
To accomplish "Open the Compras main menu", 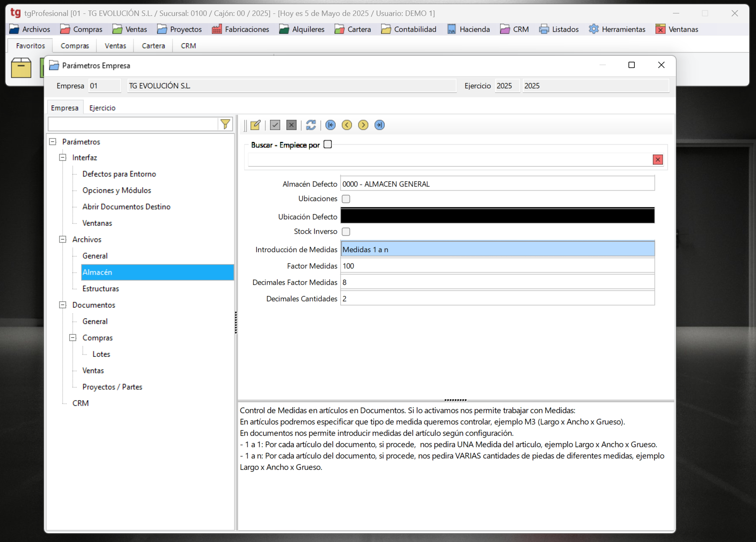I will (x=81, y=29).
